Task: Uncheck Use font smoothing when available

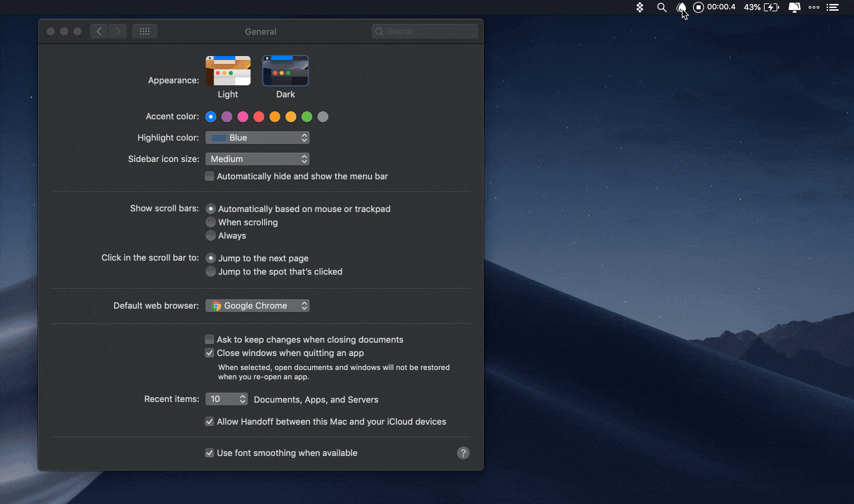Action: tap(209, 453)
